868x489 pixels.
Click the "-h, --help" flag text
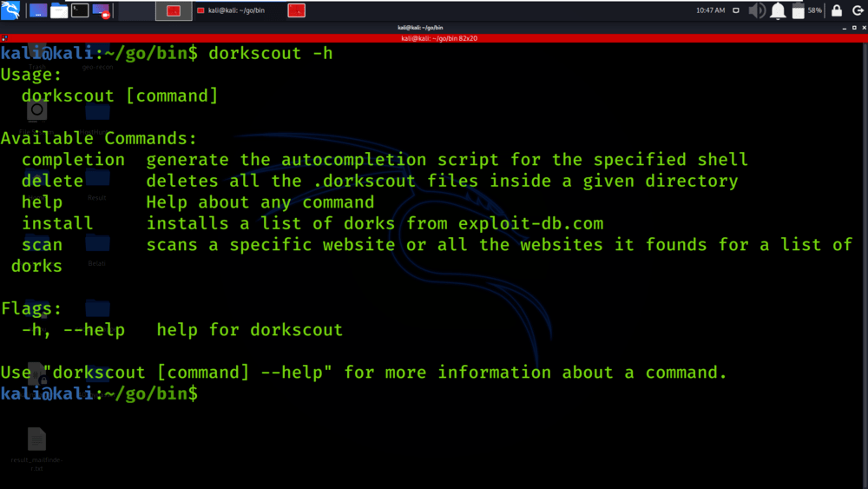tap(73, 330)
